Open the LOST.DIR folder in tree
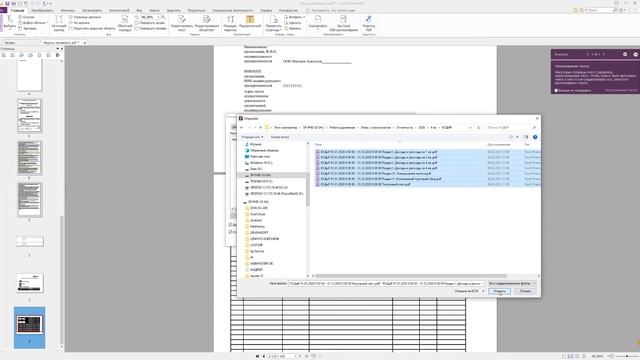Screen dimensions: 640x360 tap(256, 245)
